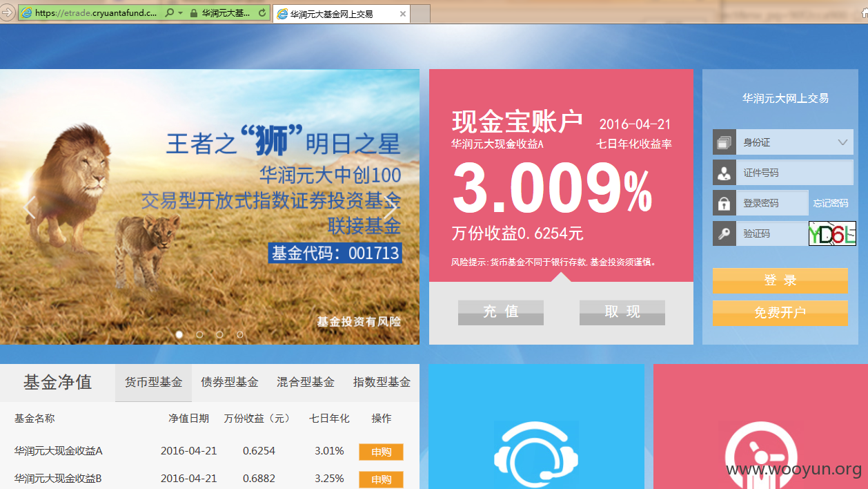Click the key icon beside 验证码
The width and height of the screenshot is (868, 489).
pos(724,233)
